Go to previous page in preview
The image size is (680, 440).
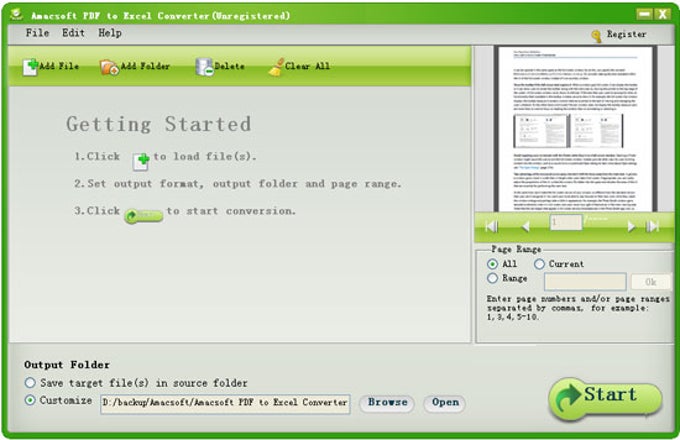(526, 226)
